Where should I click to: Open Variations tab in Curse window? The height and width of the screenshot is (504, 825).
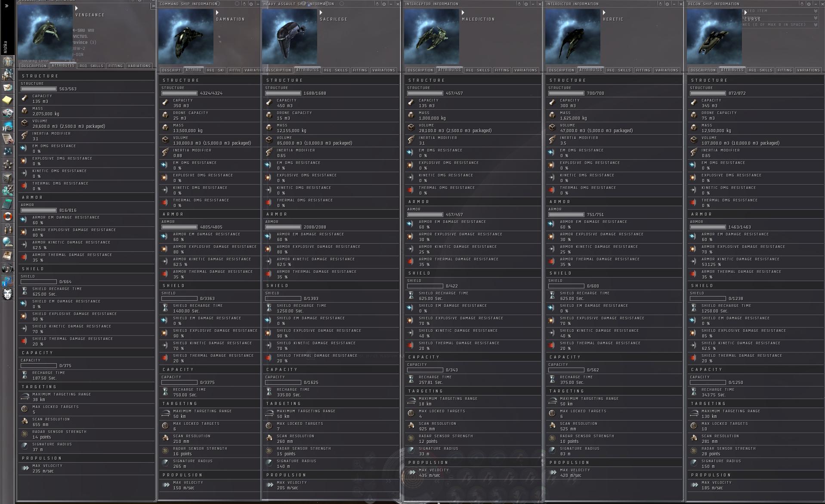pos(808,70)
